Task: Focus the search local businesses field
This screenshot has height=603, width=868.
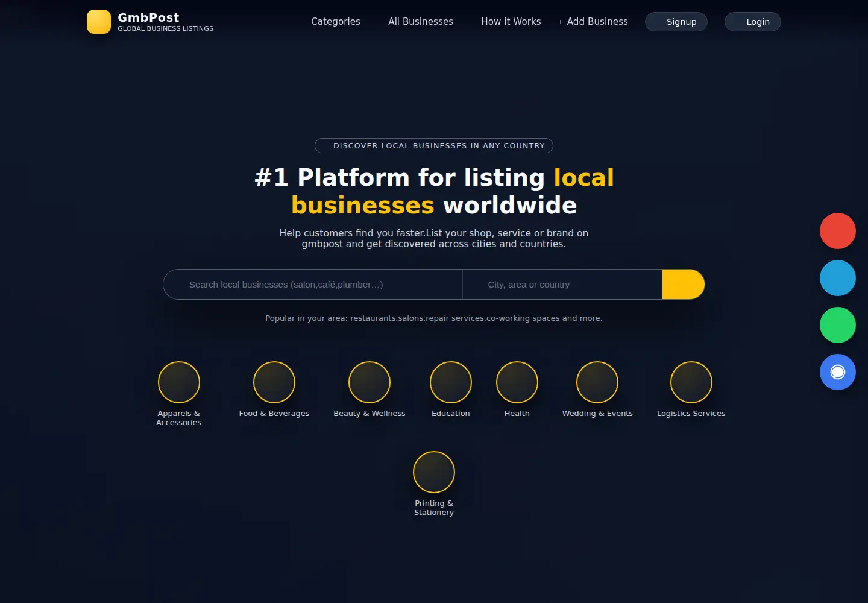Action: tap(313, 285)
